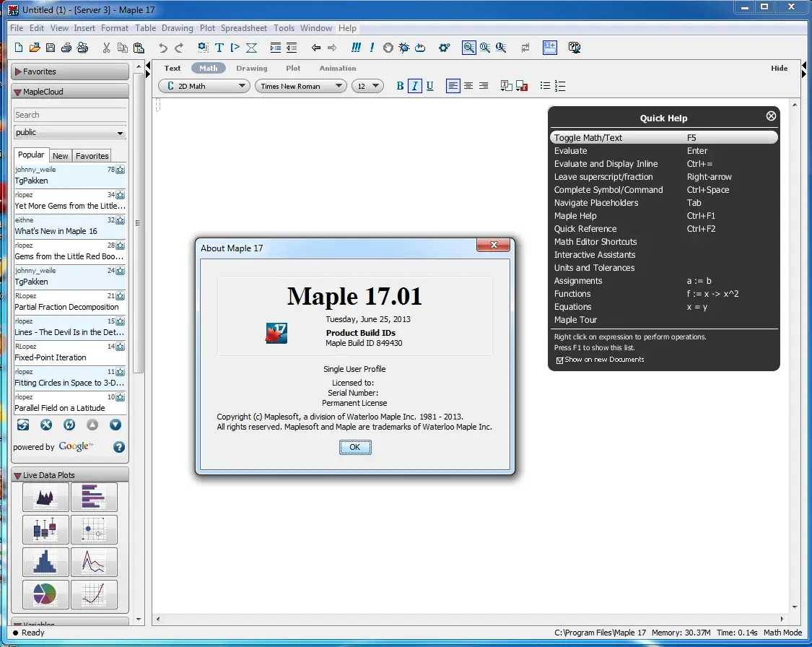Click 'Math Mode' in the status bar
This screenshot has height=647, width=812.
[782, 633]
